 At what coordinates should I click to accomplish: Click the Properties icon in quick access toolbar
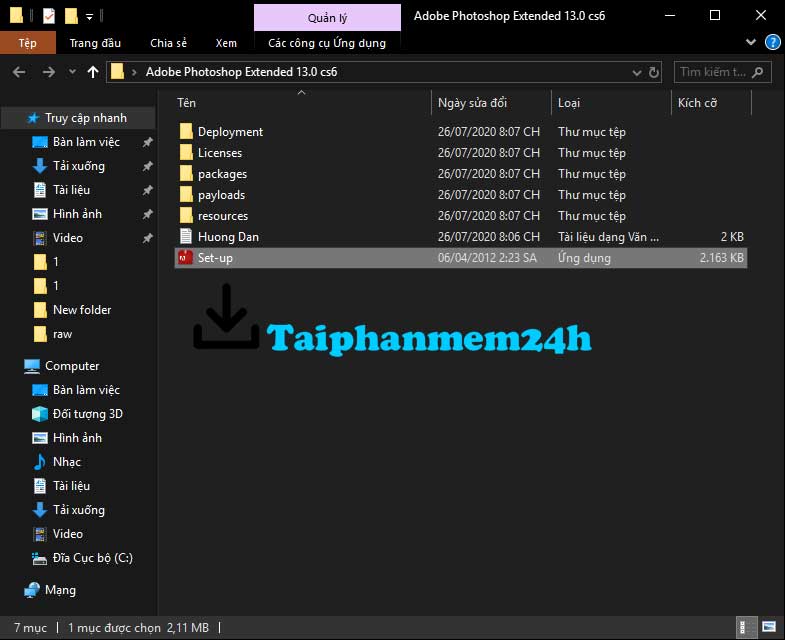[49, 16]
